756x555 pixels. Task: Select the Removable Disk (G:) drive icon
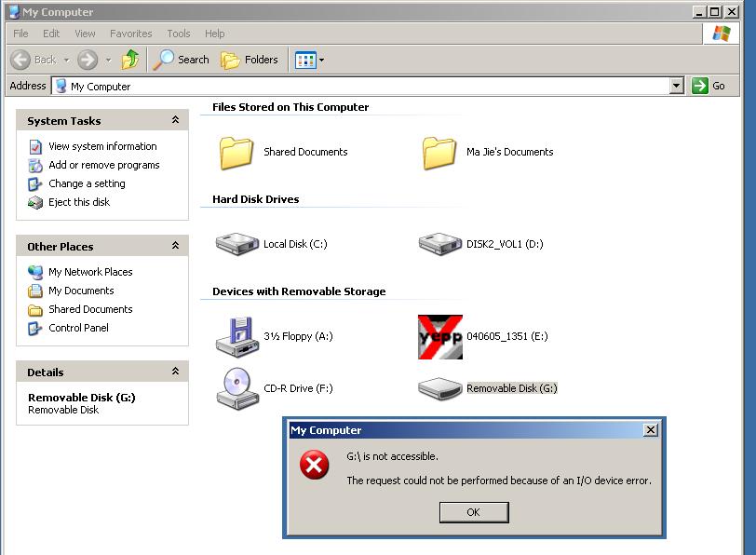(x=439, y=388)
